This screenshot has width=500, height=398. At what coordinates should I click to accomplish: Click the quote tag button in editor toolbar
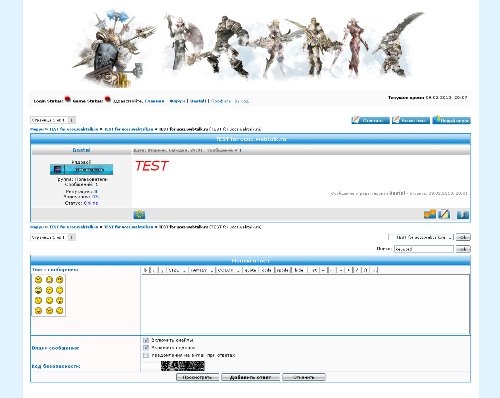250,270
